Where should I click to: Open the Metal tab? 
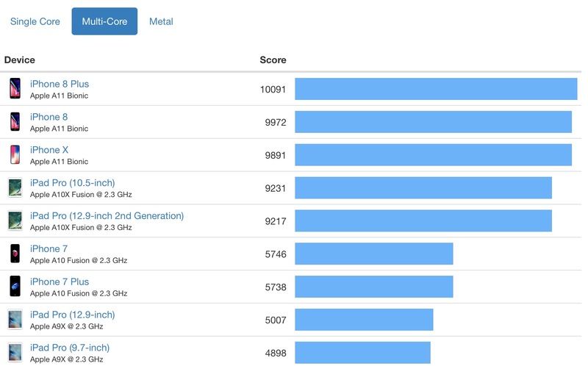pos(161,21)
